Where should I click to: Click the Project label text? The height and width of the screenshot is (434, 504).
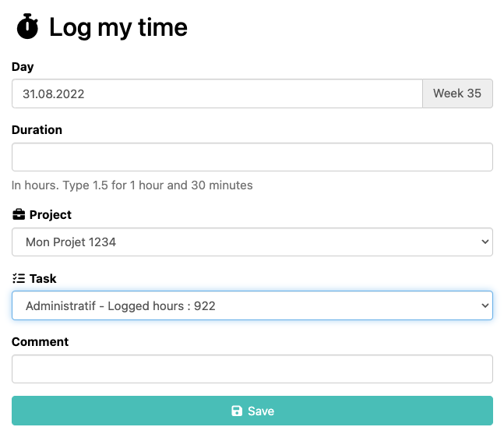51,215
